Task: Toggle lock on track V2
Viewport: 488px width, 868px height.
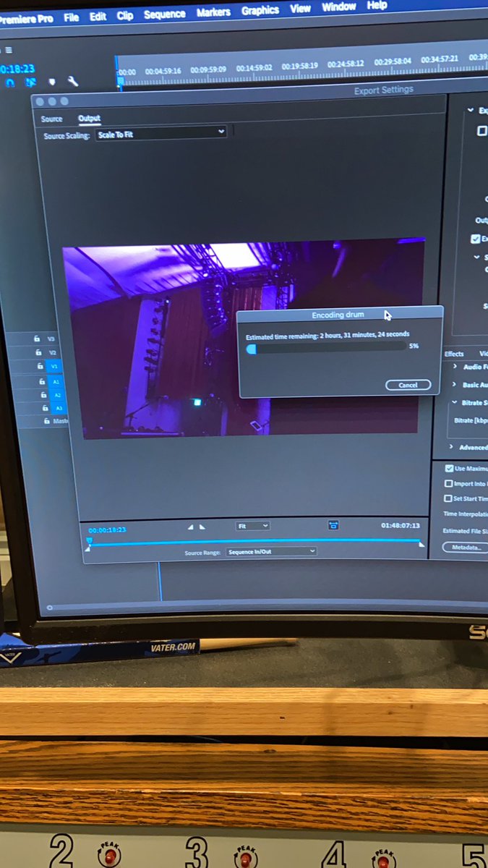Action: (x=38, y=352)
